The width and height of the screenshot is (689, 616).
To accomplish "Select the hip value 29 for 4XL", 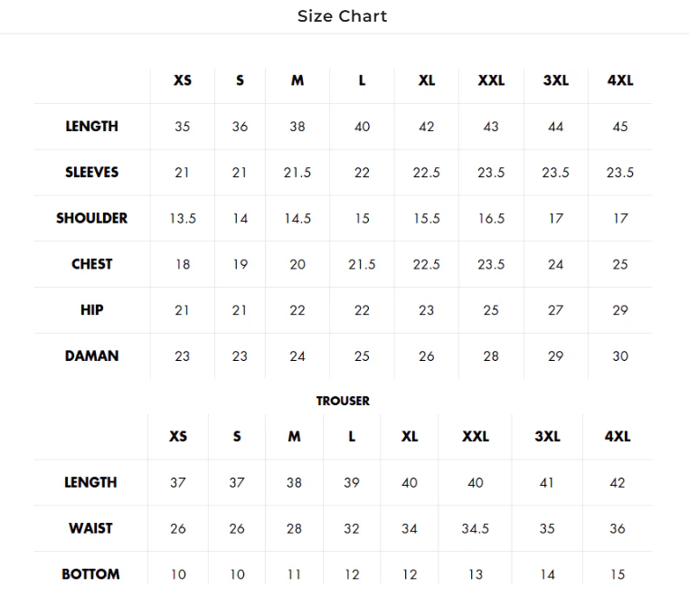I will [x=620, y=310].
